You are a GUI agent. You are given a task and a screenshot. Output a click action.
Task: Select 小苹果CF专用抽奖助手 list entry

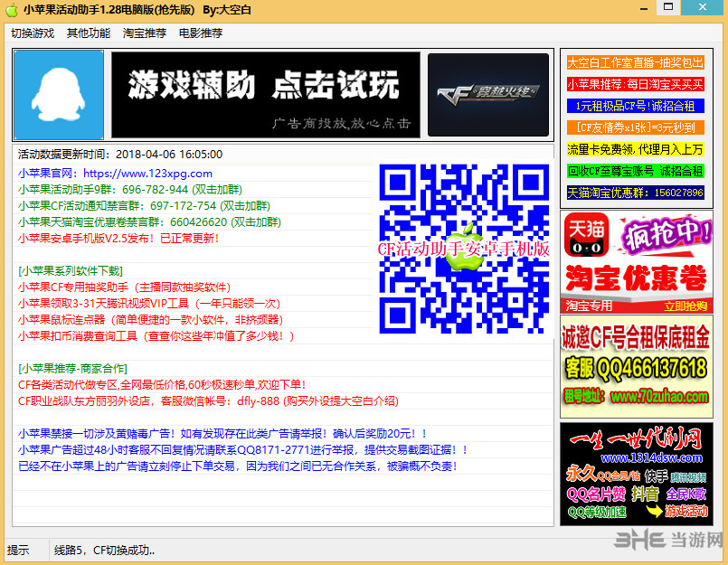coord(125,287)
